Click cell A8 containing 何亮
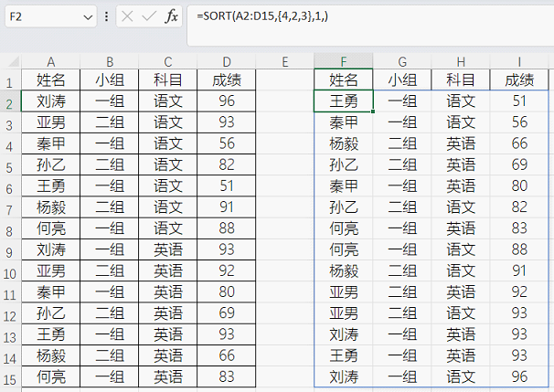The height and width of the screenshot is (392, 554). [x=51, y=228]
